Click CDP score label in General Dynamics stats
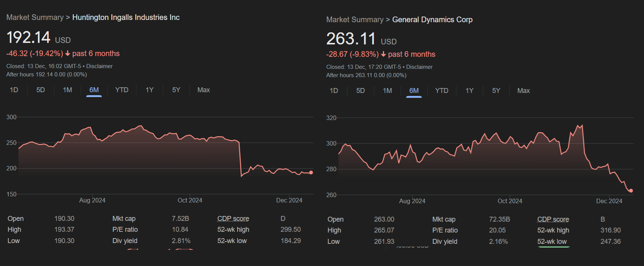The image size is (644, 266). (553, 219)
